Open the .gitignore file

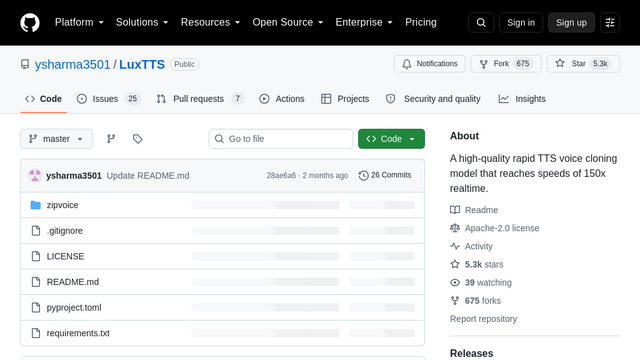(x=64, y=231)
